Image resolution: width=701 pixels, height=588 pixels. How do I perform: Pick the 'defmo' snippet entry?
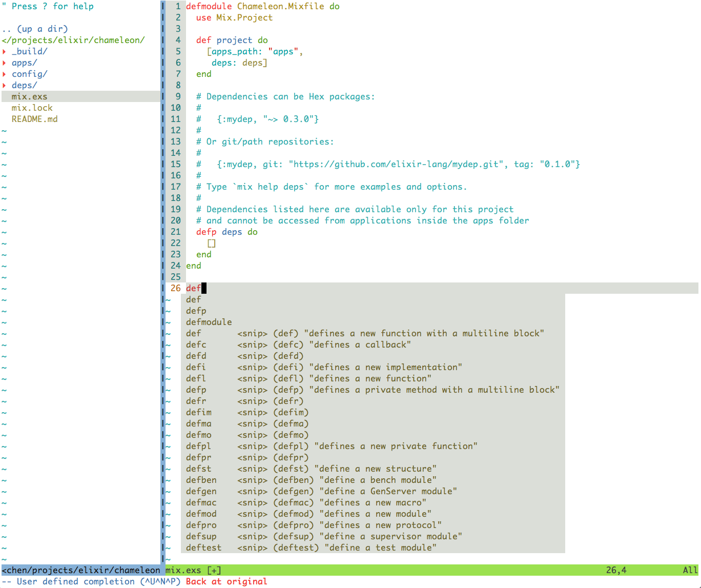[373, 435]
